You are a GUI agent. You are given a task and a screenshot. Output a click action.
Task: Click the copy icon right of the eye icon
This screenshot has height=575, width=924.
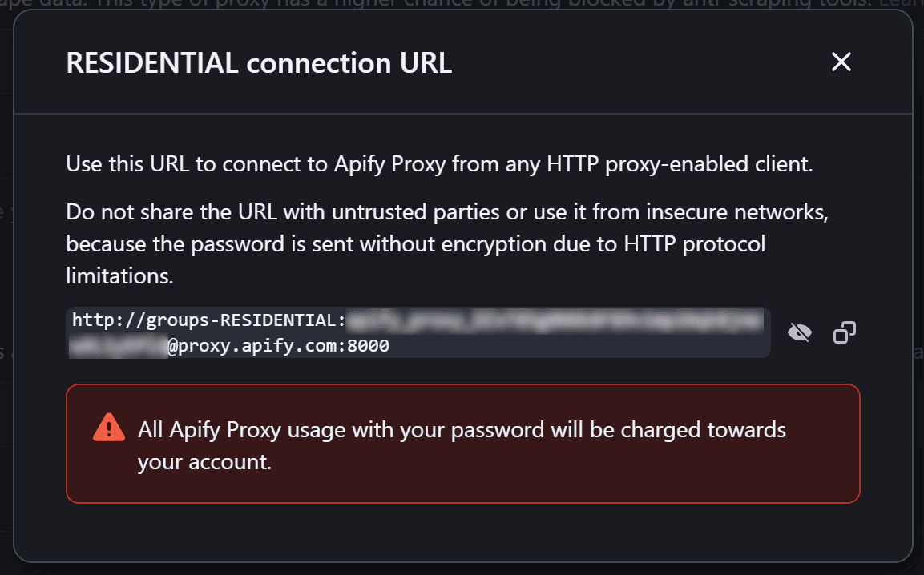(x=844, y=332)
